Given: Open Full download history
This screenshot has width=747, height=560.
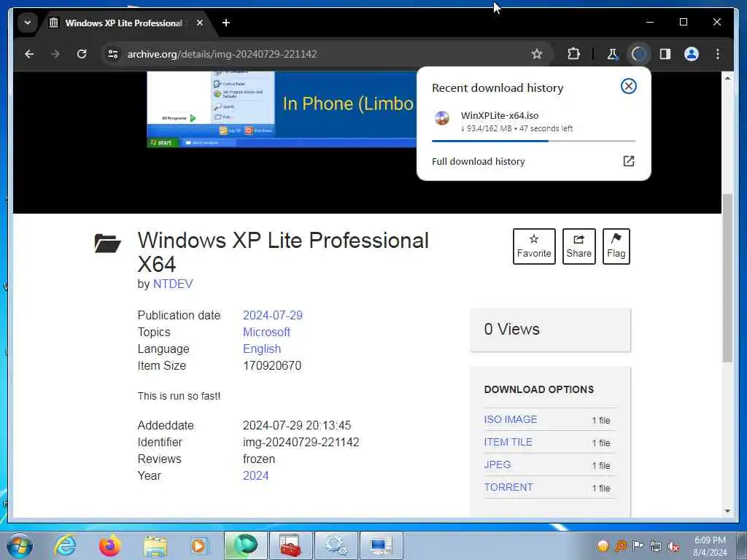Looking at the screenshot, I should (479, 161).
